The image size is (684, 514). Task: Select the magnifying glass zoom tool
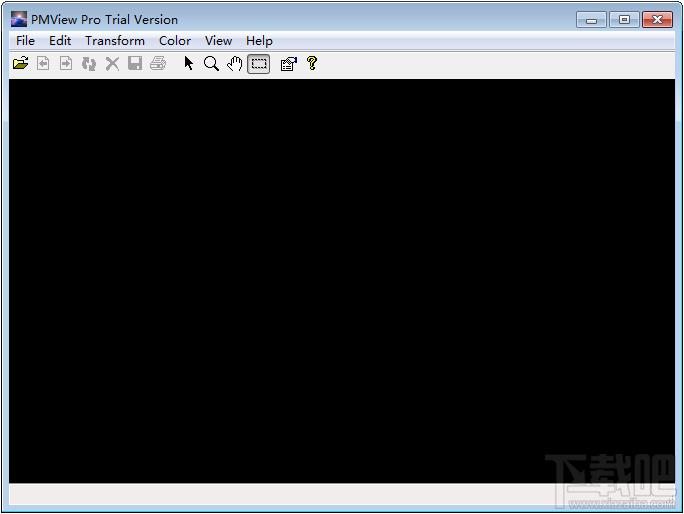(x=212, y=64)
